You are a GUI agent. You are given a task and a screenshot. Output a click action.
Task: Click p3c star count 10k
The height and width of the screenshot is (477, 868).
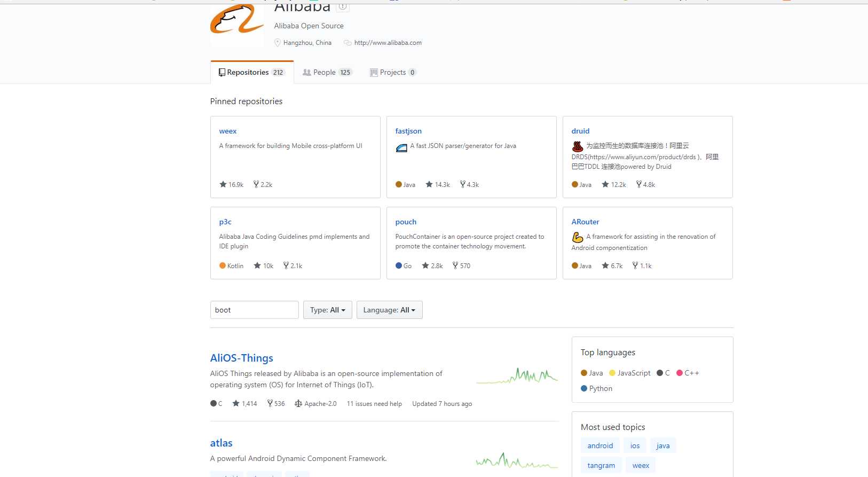point(264,265)
